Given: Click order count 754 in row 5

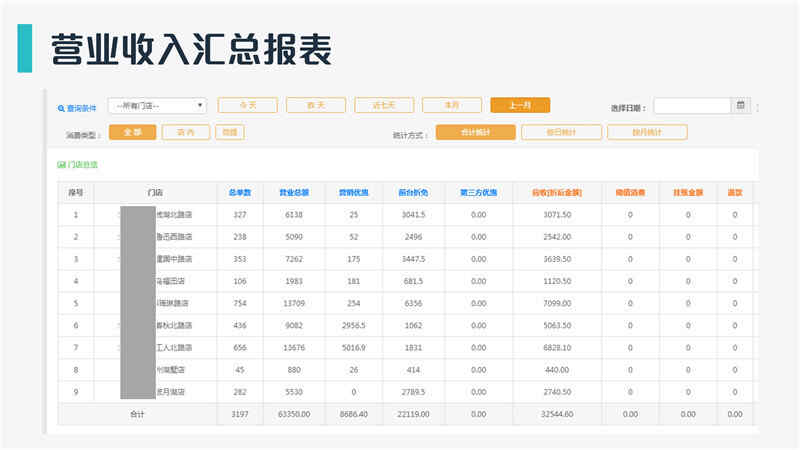Looking at the screenshot, I should pos(240,303).
